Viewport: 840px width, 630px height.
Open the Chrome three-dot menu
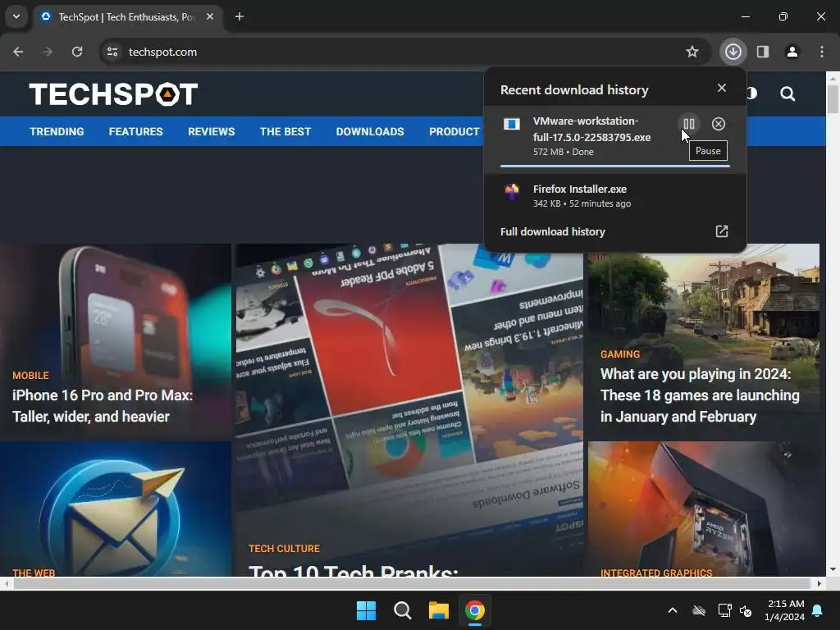(x=821, y=52)
